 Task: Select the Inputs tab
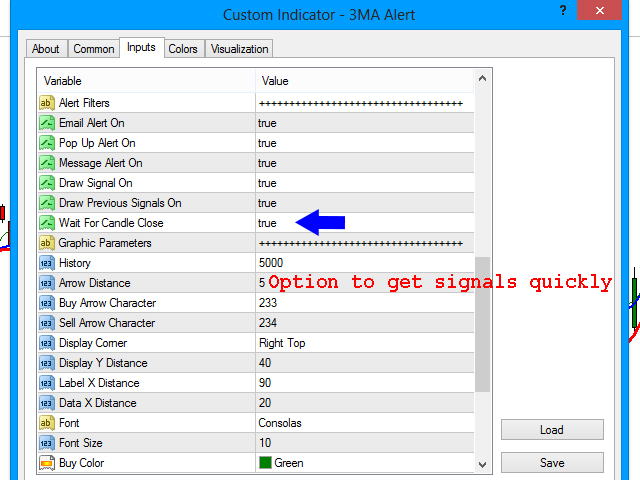(x=141, y=47)
